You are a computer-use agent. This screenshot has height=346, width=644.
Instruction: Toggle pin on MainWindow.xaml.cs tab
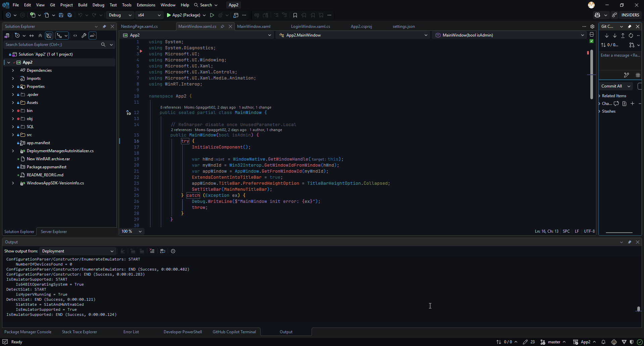[222, 26]
